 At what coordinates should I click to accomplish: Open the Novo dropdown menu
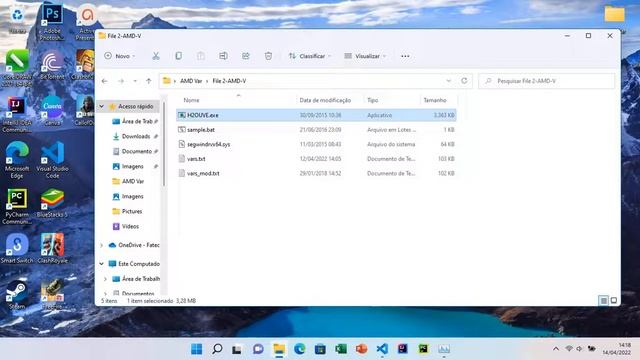pyautogui.click(x=120, y=56)
